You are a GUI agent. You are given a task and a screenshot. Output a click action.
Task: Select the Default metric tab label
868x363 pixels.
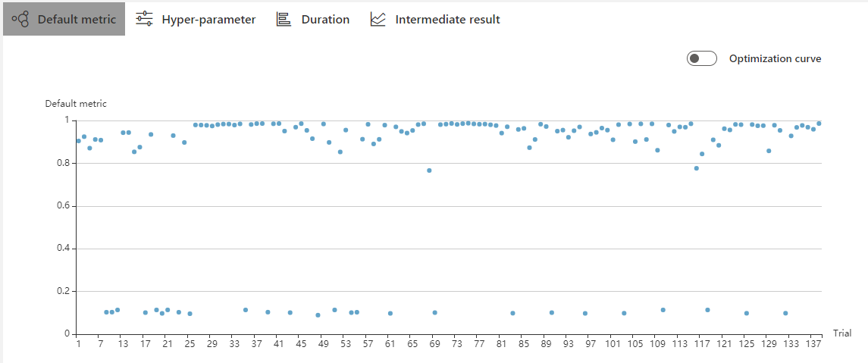click(x=77, y=19)
